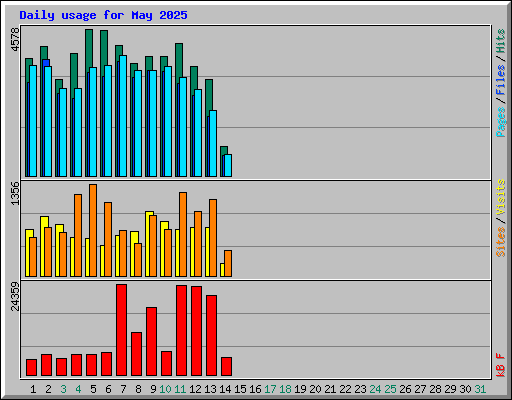Click the green day 18 axis label
Screen dimensions: 512x400
[x=285, y=389]
